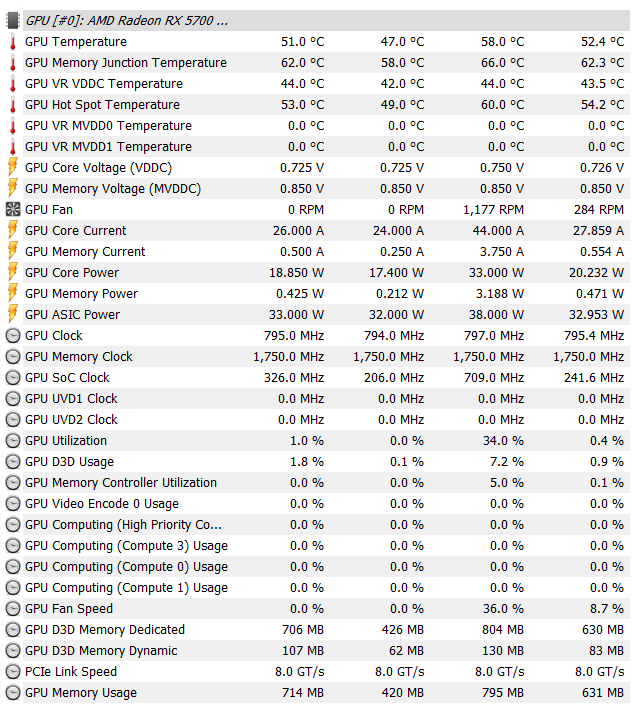The image size is (644, 712).
Task: Select the GPU SoC Clock label
Action: pyautogui.click(x=67, y=378)
